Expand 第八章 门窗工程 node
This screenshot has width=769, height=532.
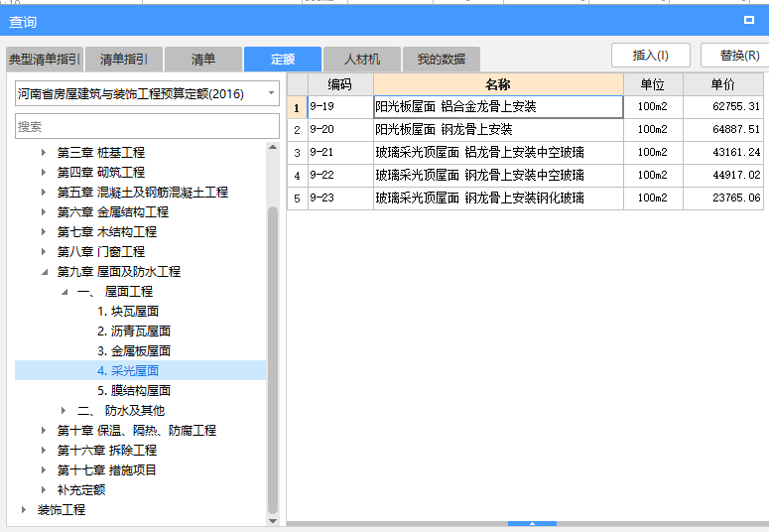(43, 252)
